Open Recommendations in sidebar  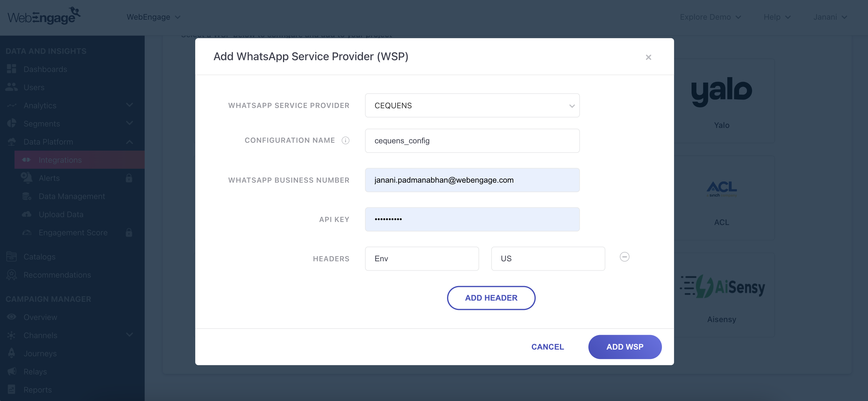pyautogui.click(x=57, y=275)
